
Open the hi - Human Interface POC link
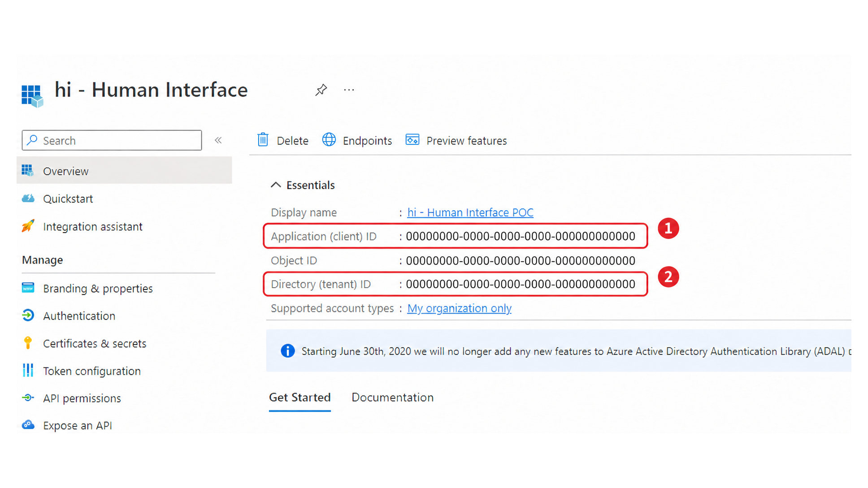[x=470, y=212]
